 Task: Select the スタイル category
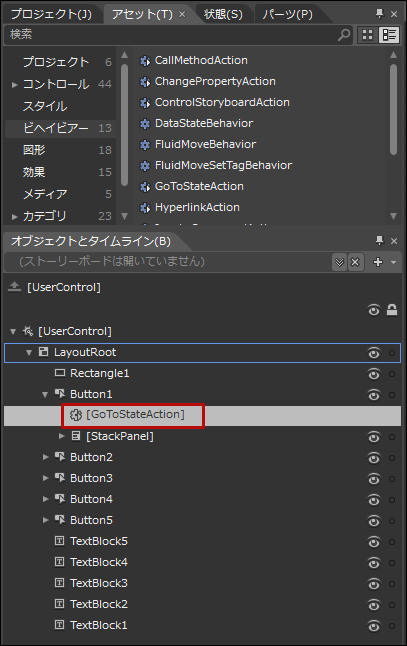(x=45, y=106)
